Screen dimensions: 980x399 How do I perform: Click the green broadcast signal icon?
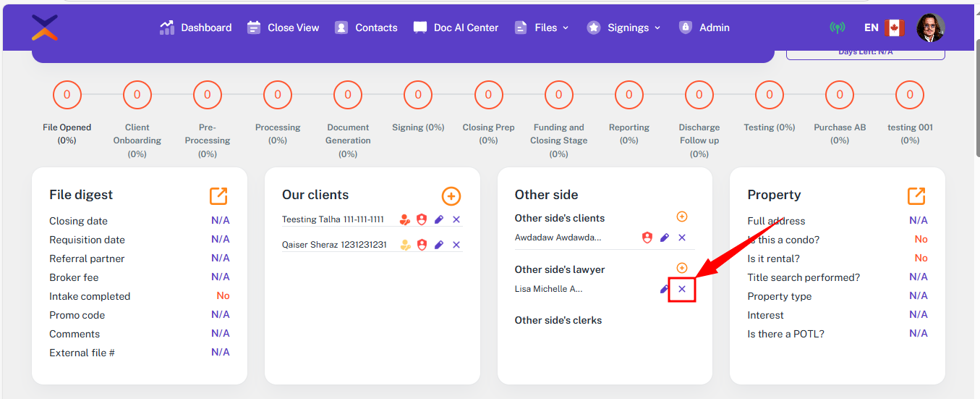click(838, 28)
